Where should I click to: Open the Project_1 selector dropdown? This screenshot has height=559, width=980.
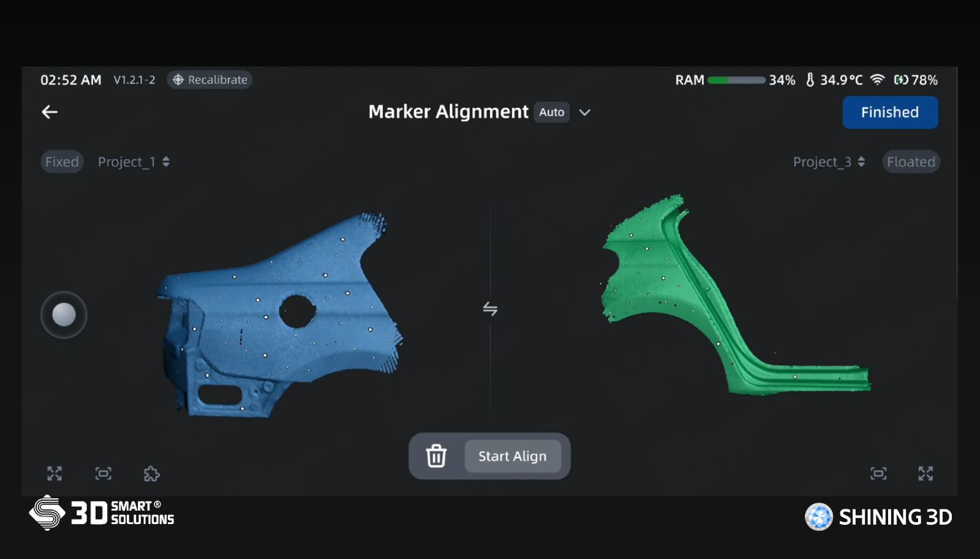[134, 162]
